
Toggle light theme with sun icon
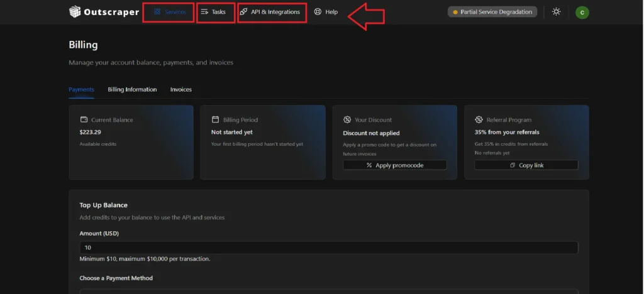[x=556, y=12]
